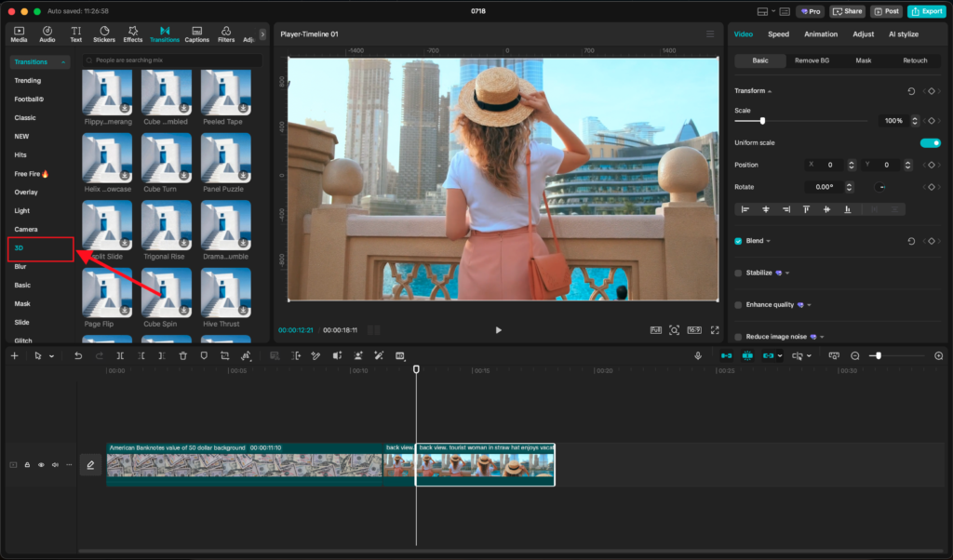Add keyframe for Scale

[x=931, y=121]
